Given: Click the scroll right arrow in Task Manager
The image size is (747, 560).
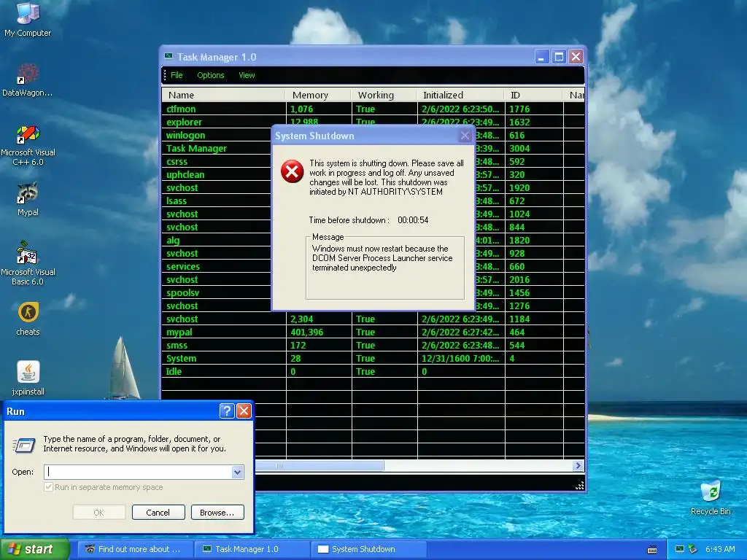Looking at the screenshot, I should 578,466.
